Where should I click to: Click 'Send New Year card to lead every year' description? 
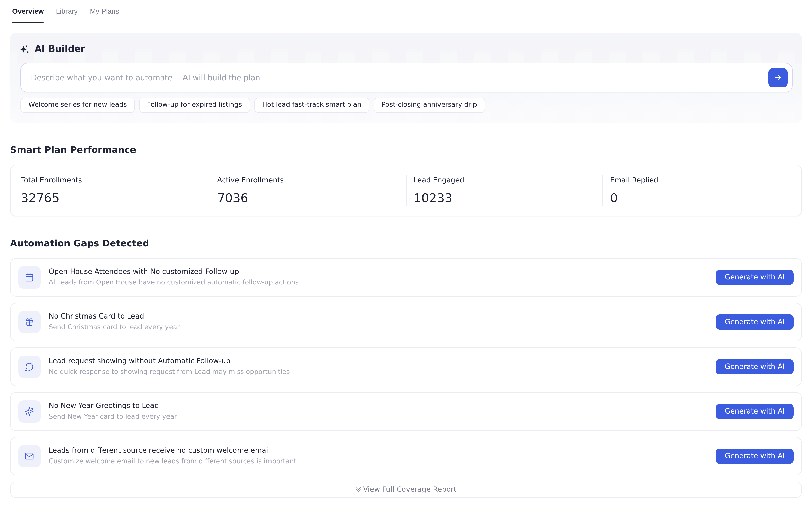point(113,416)
